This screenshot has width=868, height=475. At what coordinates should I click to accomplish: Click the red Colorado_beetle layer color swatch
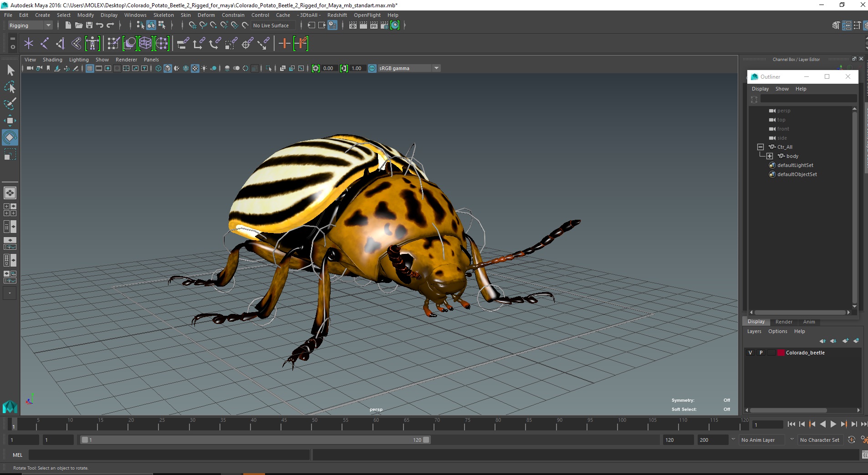tap(781, 353)
